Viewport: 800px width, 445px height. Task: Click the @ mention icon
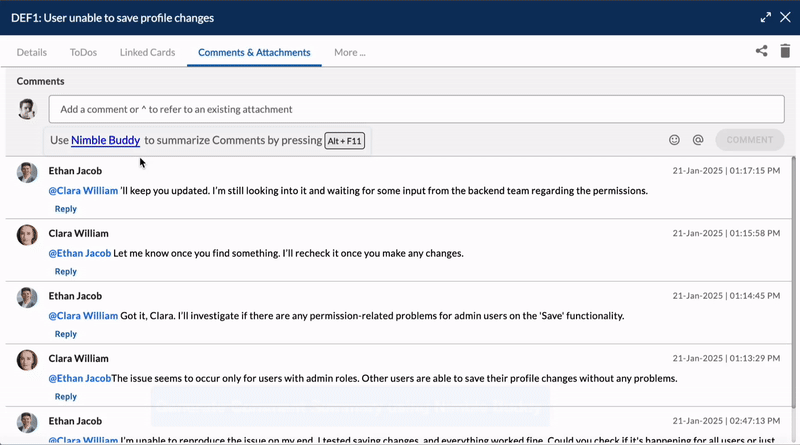pyautogui.click(x=697, y=140)
